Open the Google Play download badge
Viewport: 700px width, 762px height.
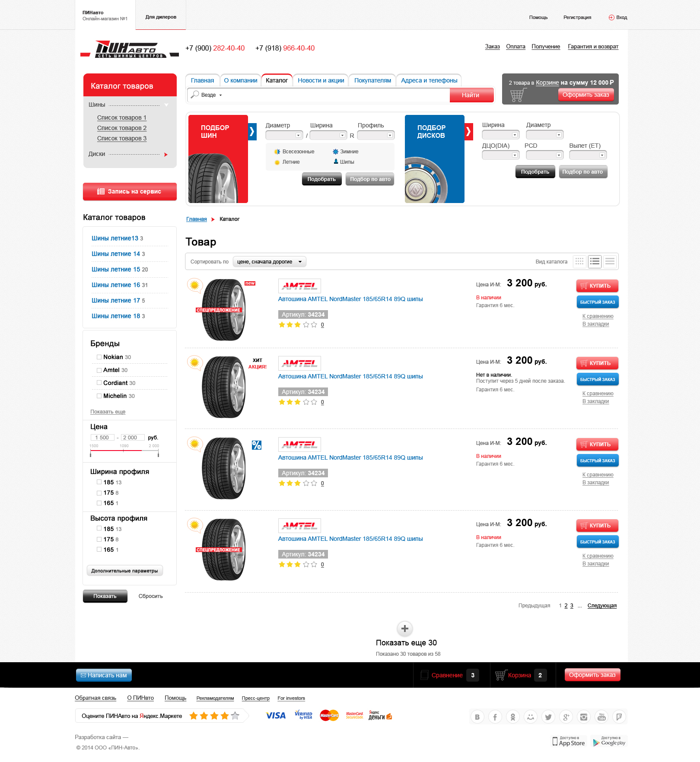609,741
